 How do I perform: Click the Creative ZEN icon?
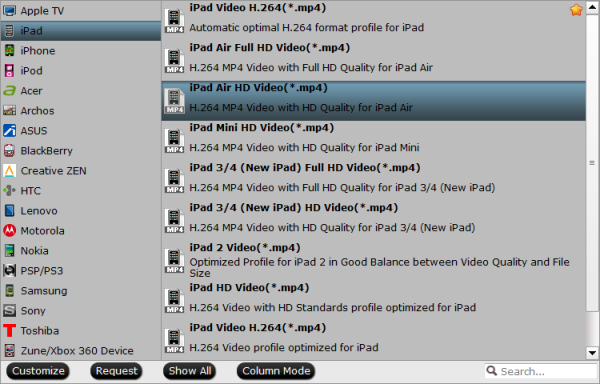[x=10, y=171]
